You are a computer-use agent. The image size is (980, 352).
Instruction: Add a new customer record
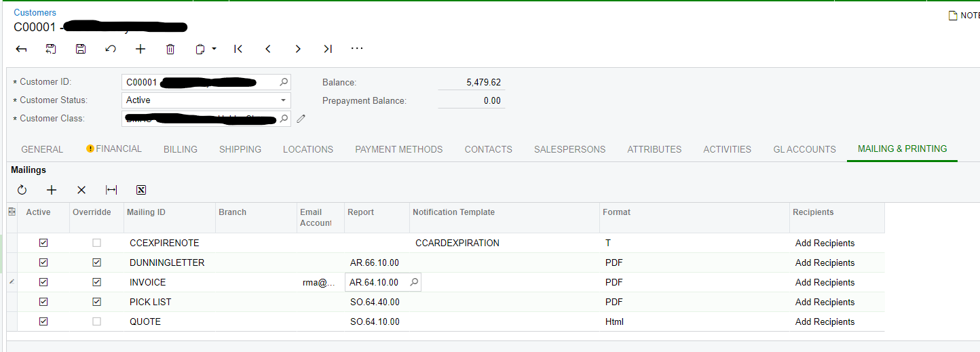(x=140, y=49)
